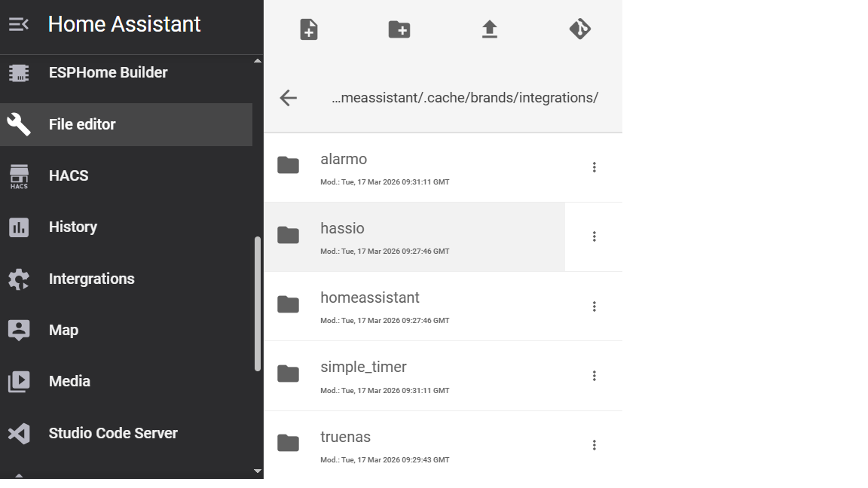Open the HACS store panel
This screenshot has width=868, height=488.
[x=69, y=176]
